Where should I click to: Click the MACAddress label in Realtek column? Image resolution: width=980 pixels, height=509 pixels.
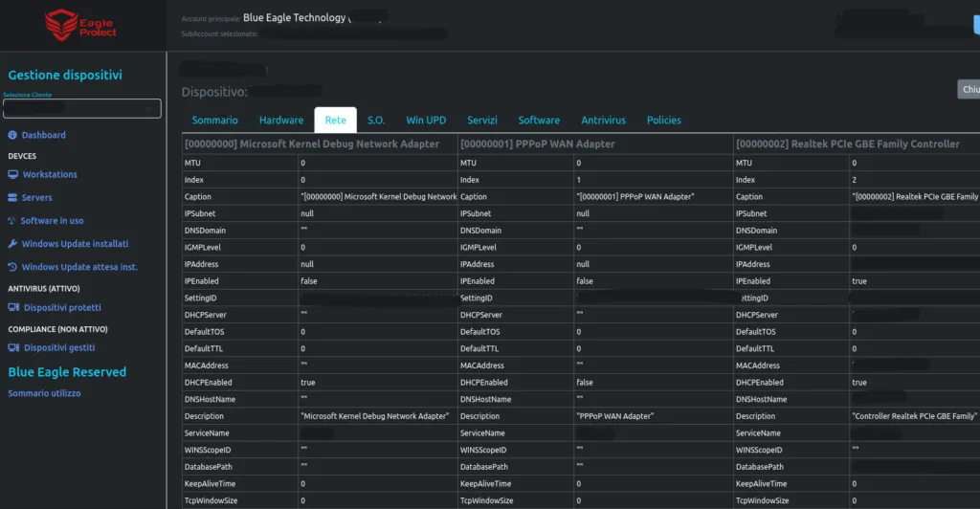(758, 365)
